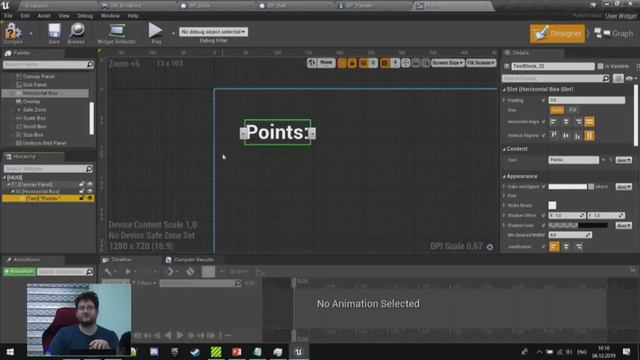Set slot Size to Fill
Screen dimensions: 640x360
tap(573, 110)
